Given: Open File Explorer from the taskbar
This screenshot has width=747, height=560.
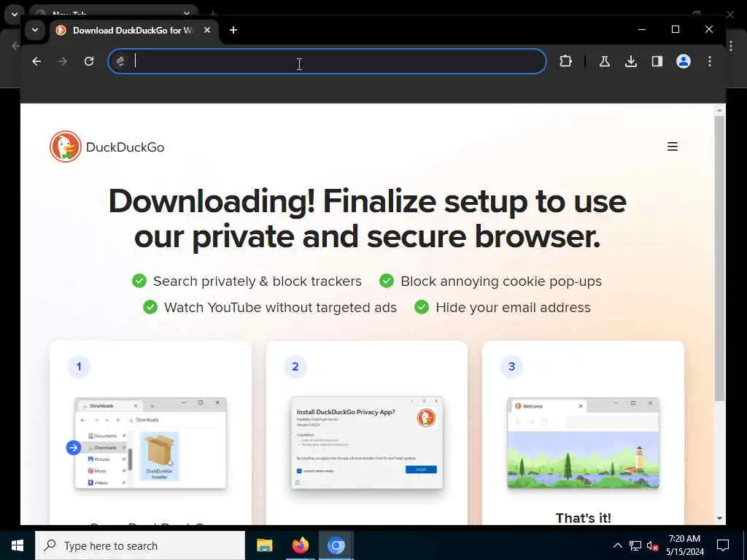Looking at the screenshot, I should 264,545.
